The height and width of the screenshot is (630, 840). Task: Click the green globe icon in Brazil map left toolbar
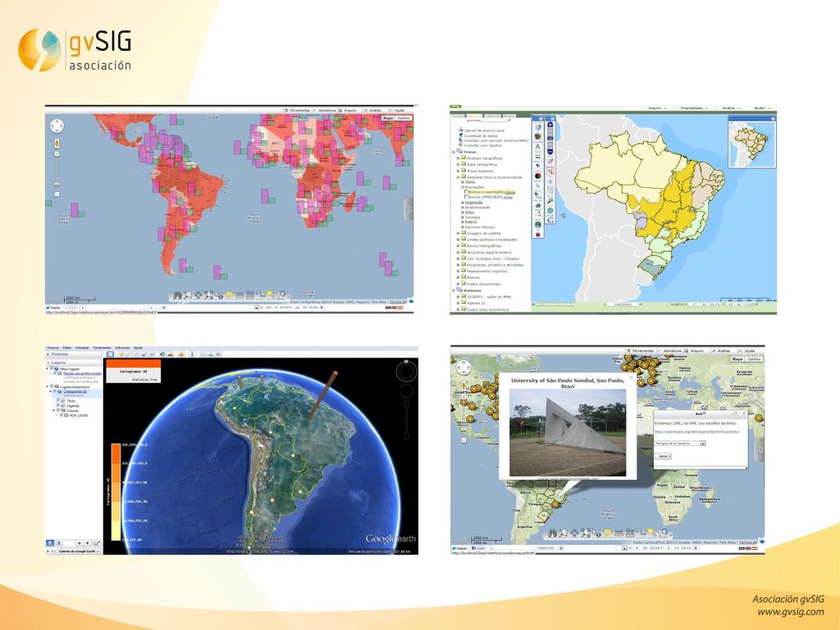tap(538, 225)
